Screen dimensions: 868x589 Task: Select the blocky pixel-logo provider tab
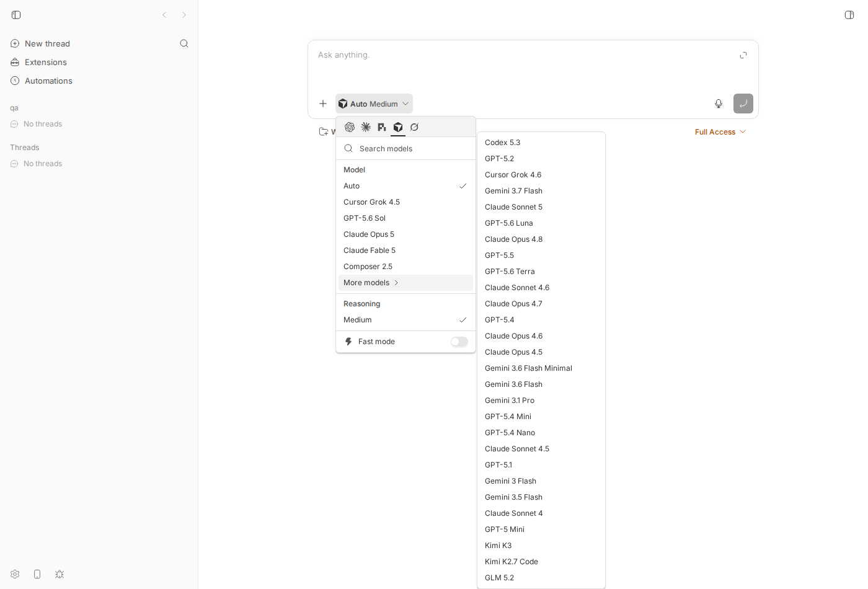pos(382,127)
